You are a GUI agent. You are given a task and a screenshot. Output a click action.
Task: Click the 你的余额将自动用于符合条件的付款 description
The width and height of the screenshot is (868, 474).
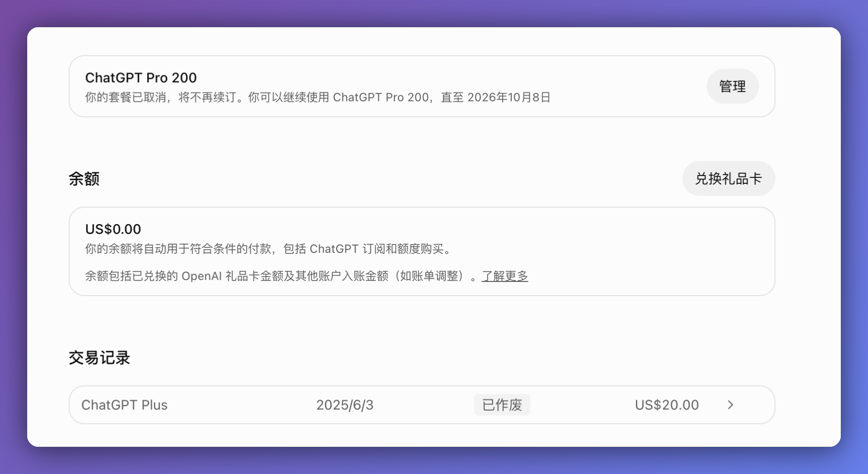pyautogui.click(x=270, y=249)
